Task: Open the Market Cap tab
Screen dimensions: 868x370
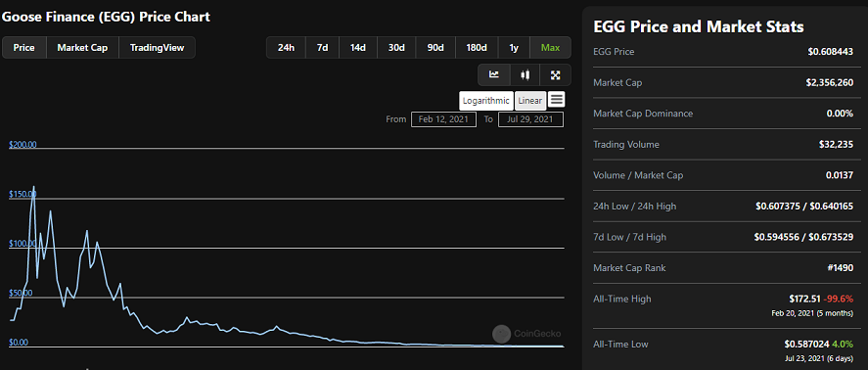Action: coord(82,48)
